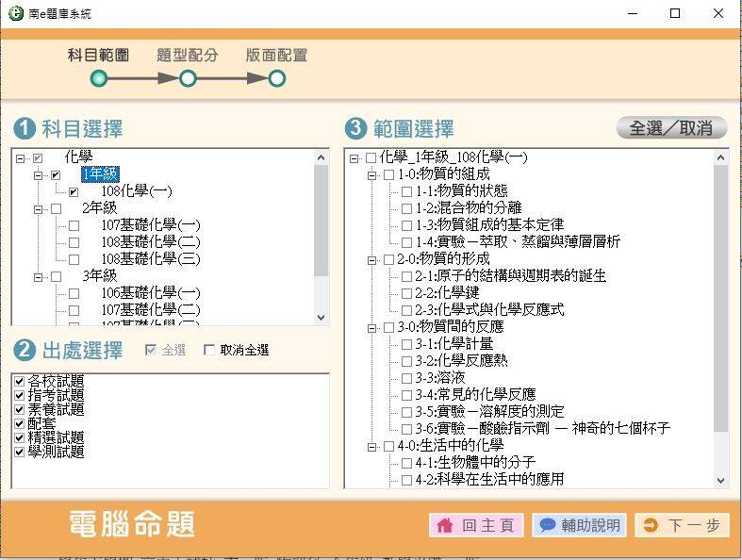The width and height of the screenshot is (742, 560).
Task: Check 1-1:物質的狀態
Action: pyautogui.click(x=406, y=191)
